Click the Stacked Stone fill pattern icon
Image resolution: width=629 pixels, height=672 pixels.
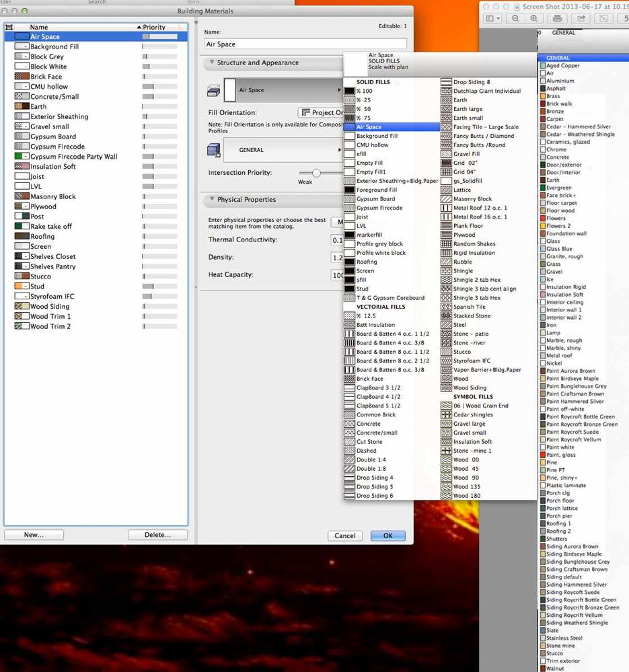click(447, 316)
